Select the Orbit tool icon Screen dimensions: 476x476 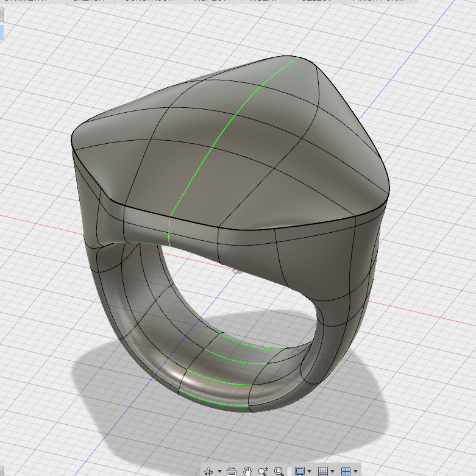[x=208, y=472]
